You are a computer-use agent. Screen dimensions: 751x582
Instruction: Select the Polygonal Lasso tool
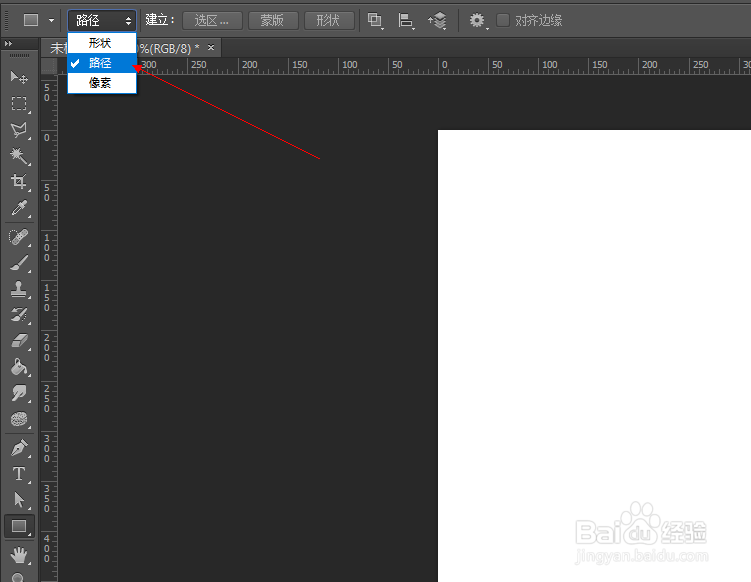pyautogui.click(x=19, y=130)
